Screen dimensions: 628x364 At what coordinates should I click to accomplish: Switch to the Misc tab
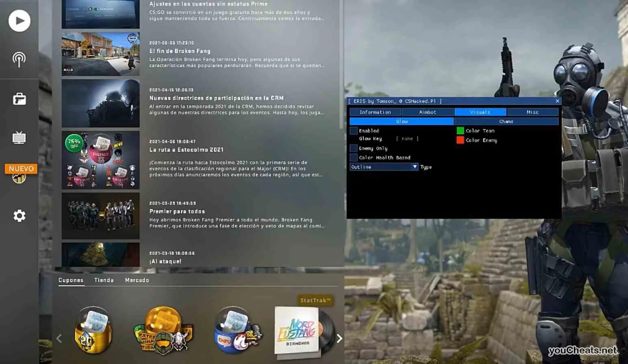(533, 112)
